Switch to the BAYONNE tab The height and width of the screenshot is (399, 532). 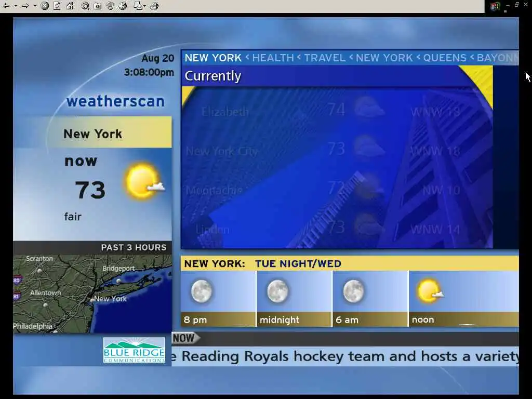pos(497,58)
